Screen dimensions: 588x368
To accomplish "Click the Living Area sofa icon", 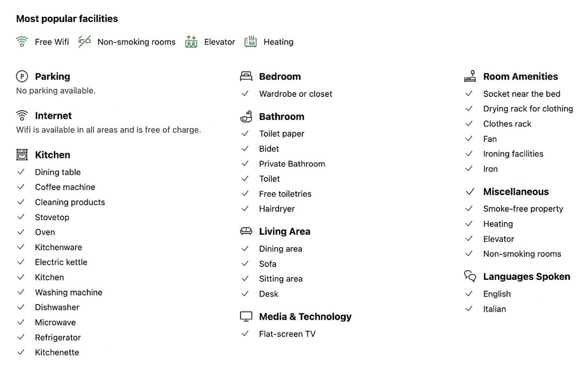I will 246,231.
